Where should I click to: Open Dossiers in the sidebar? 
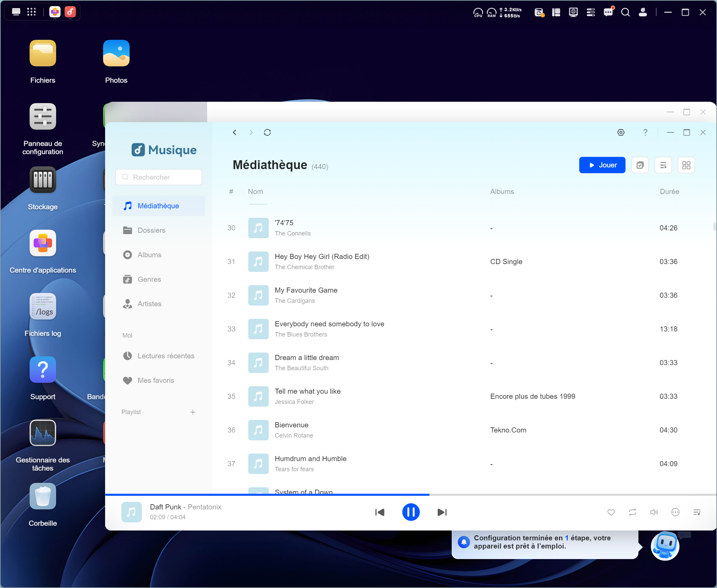pos(159,230)
